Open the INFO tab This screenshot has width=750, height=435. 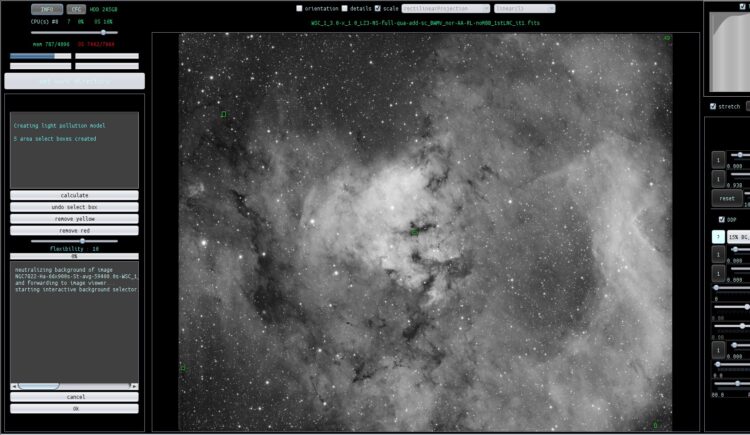tap(47, 9)
